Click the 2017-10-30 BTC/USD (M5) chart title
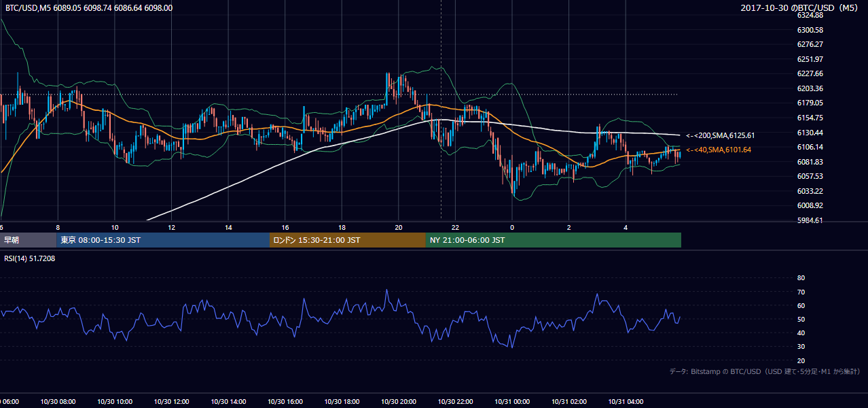This screenshot has width=868, height=408. click(x=801, y=8)
